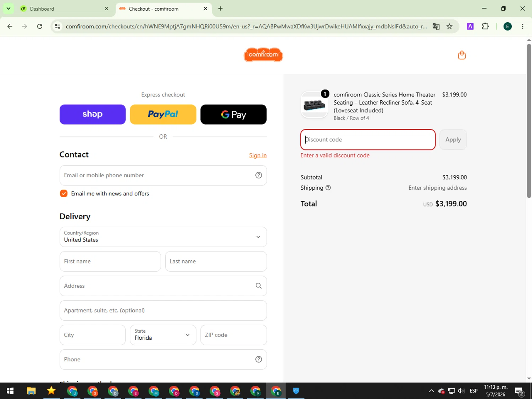Select the Checkout - comfiroom tab

(x=164, y=9)
